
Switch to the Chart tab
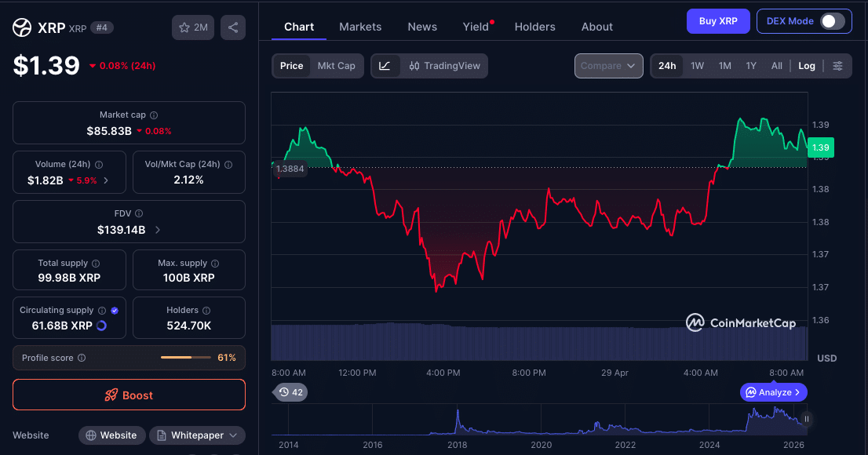299,27
